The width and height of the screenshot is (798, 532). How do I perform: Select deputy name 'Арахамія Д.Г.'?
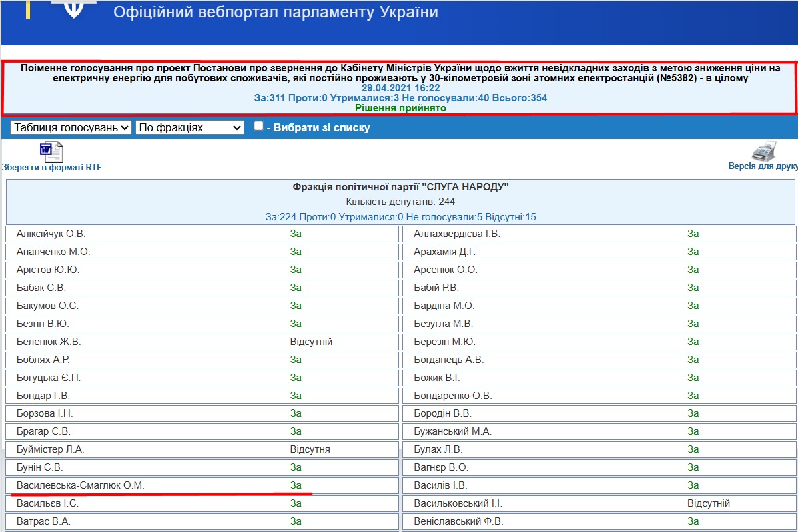coord(445,252)
